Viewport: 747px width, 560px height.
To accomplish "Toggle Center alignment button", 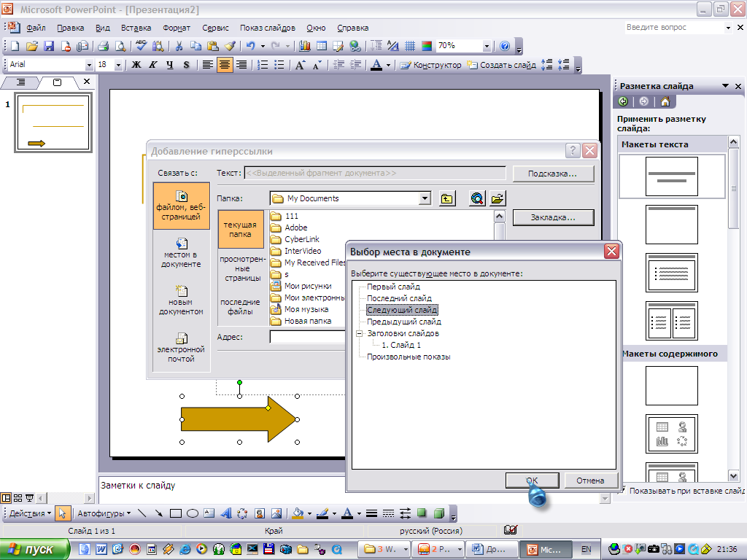I will (x=225, y=65).
